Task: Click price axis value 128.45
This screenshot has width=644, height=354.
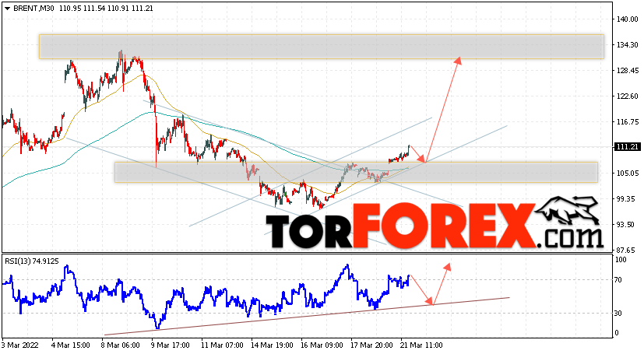Action: click(627, 71)
